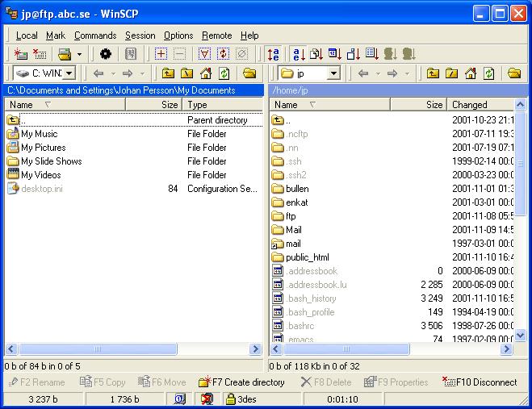The height and width of the screenshot is (409, 532).
Task: Click the select files plus icon
Action: 161,54
